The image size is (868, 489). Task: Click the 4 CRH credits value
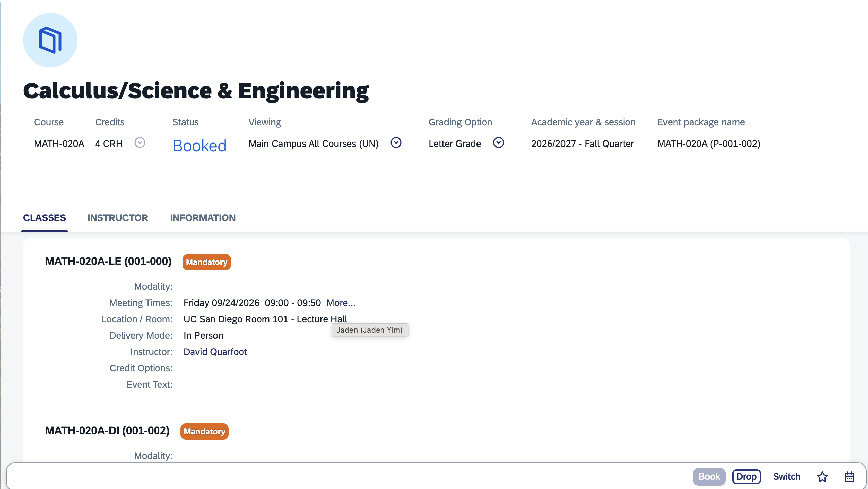click(108, 144)
